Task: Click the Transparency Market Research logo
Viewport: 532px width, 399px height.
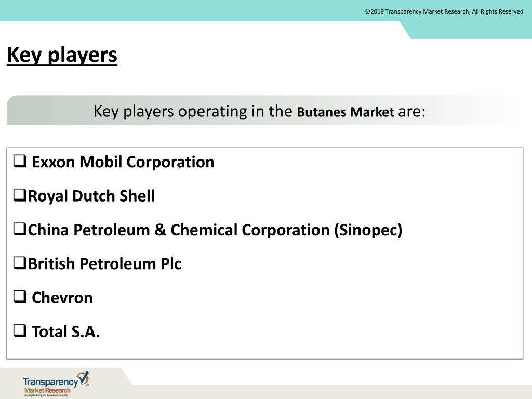Action: click(x=56, y=384)
